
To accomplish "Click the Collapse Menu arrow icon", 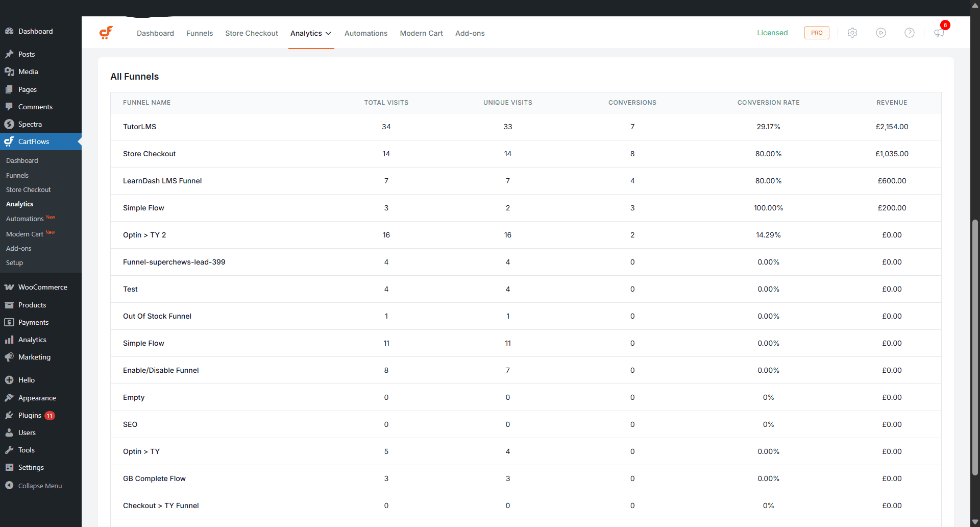I will [x=9, y=486].
